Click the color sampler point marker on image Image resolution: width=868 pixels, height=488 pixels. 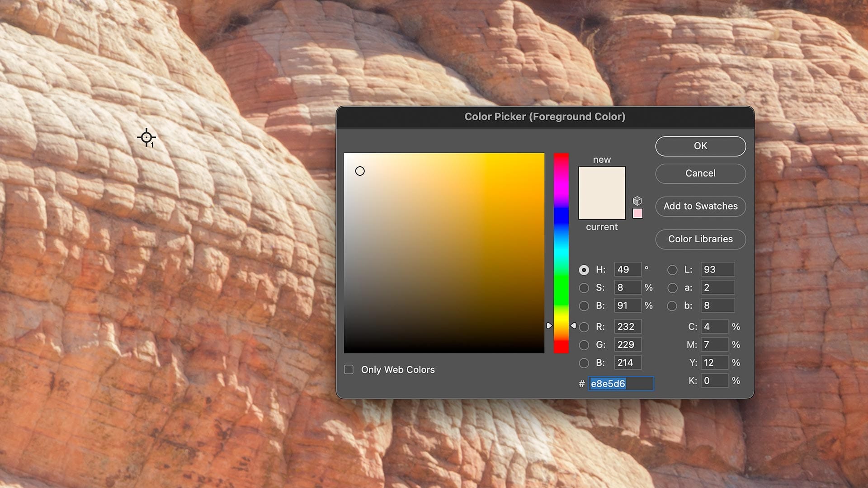tap(147, 138)
